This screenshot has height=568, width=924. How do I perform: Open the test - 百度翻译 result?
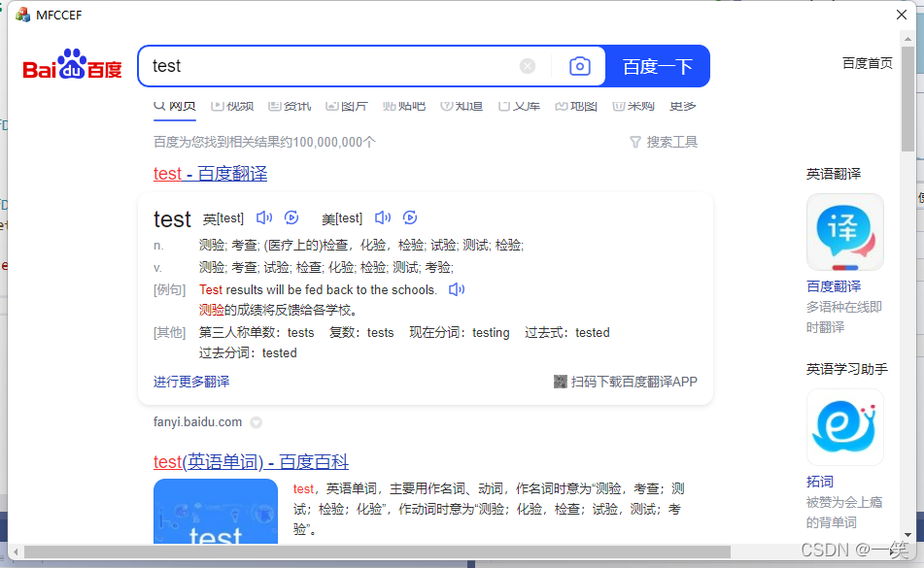point(211,174)
